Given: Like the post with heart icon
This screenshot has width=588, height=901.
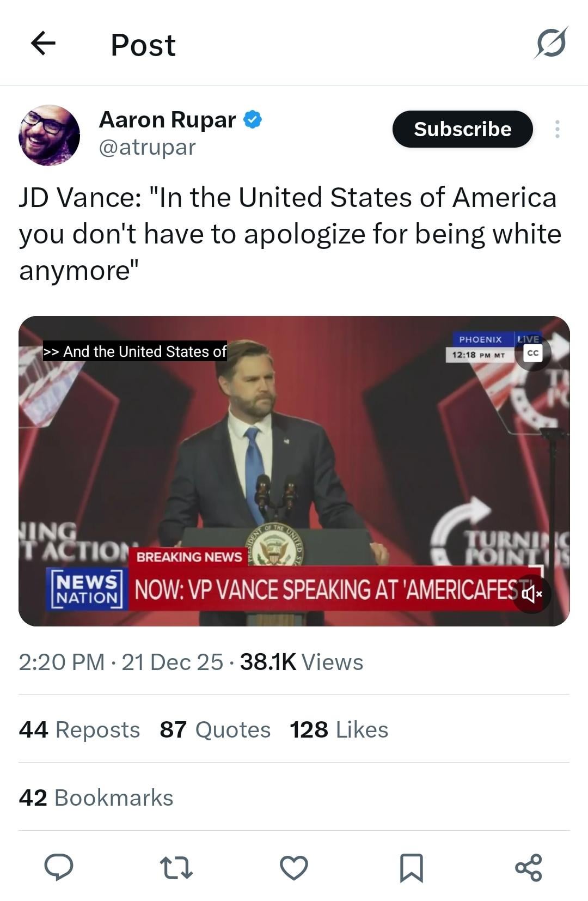Looking at the screenshot, I should pos(294,867).
